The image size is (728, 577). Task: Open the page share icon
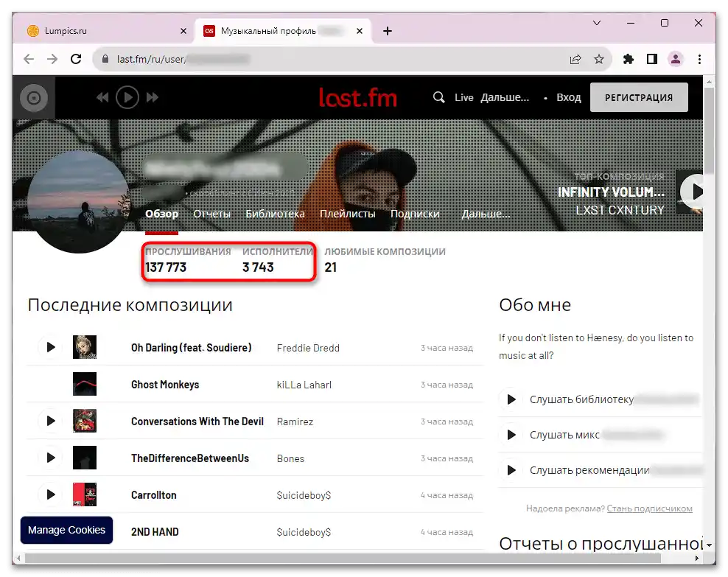tap(575, 59)
